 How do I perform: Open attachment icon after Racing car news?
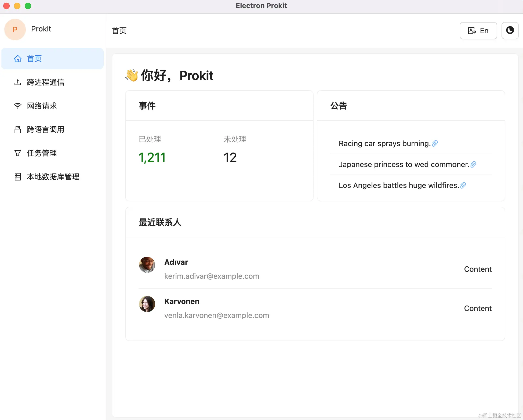435,143
